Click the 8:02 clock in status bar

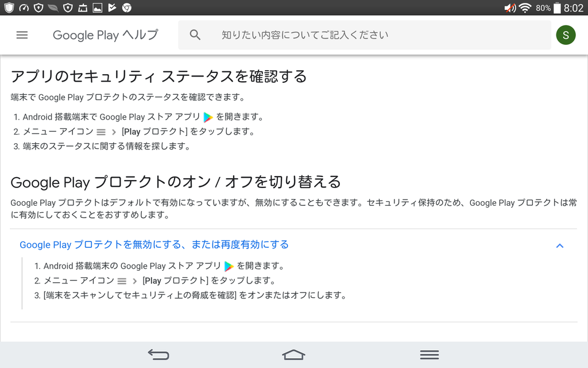pyautogui.click(x=574, y=7)
